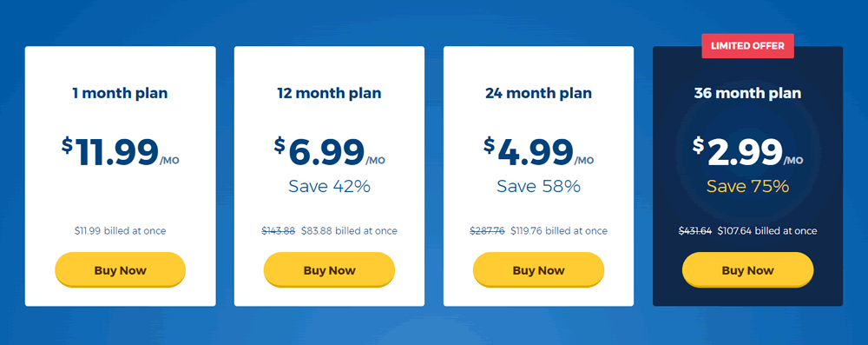This screenshot has height=345, width=868.
Task: Click the crossed-out $287.76 price
Action: tap(487, 231)
